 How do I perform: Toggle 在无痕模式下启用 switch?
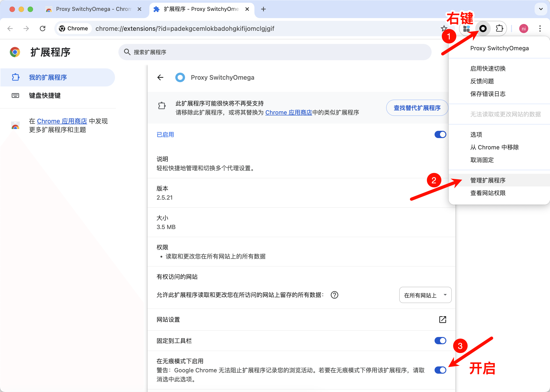point(440,370)
